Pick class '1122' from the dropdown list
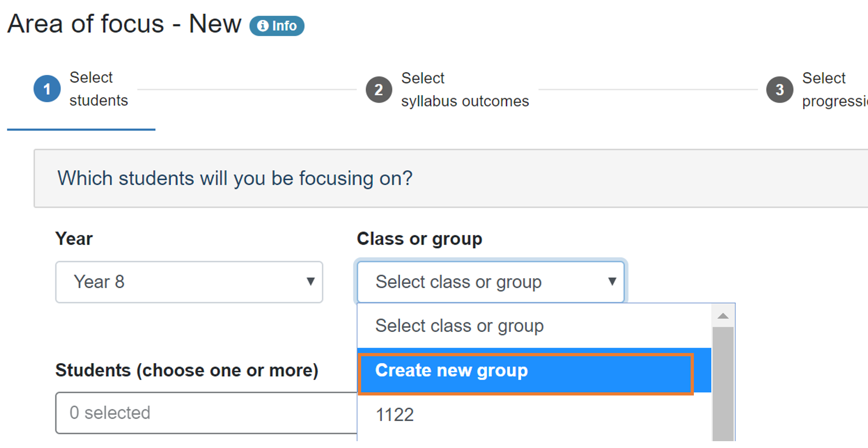The height and width of the screenshot is (448, 868). point(394,415)
